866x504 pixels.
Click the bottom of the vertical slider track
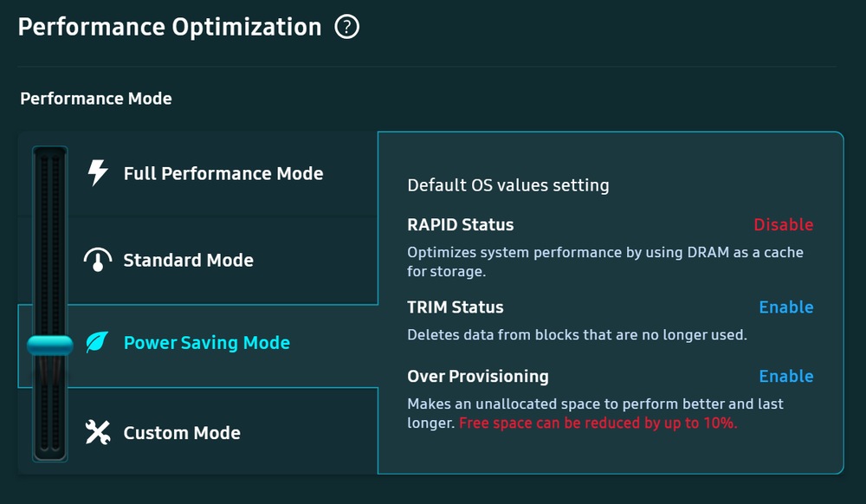tap(49, 449)
